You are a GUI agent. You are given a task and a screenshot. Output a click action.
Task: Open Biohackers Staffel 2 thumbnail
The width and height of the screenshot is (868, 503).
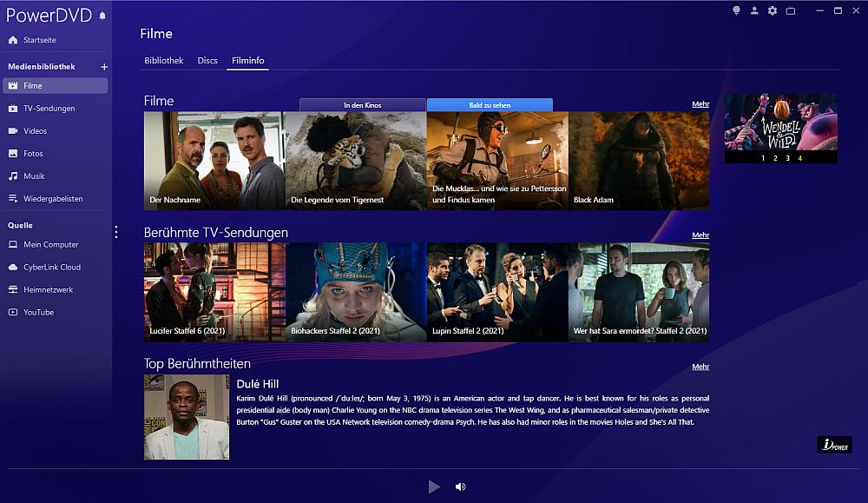pos(356,292)
